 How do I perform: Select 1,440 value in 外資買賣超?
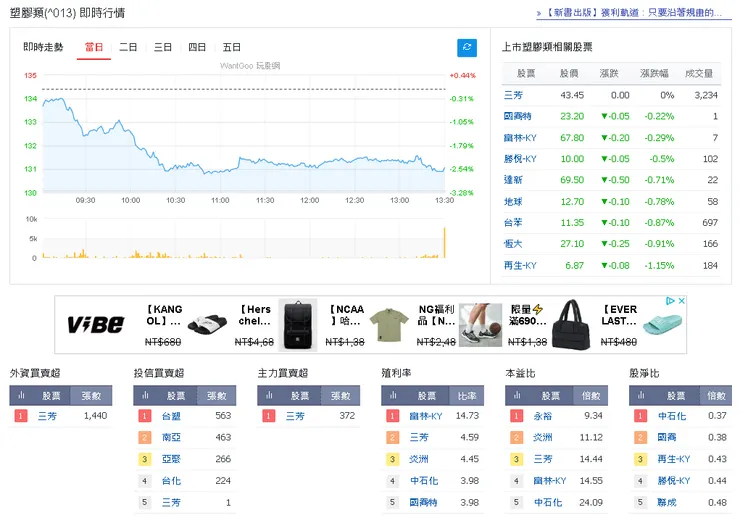[x=95, y=416]
